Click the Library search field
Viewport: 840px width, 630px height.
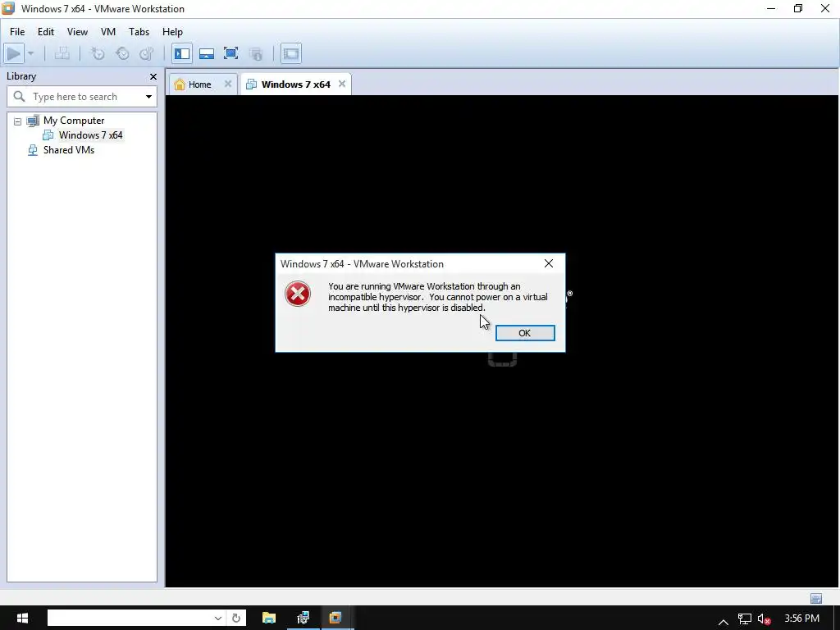(80, 97)
